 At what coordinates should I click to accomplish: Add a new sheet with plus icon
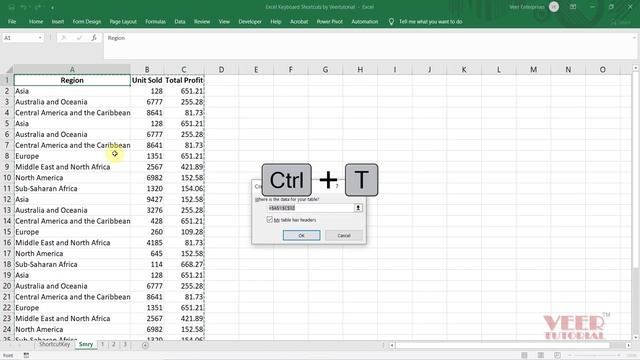[x=145, y=345]
